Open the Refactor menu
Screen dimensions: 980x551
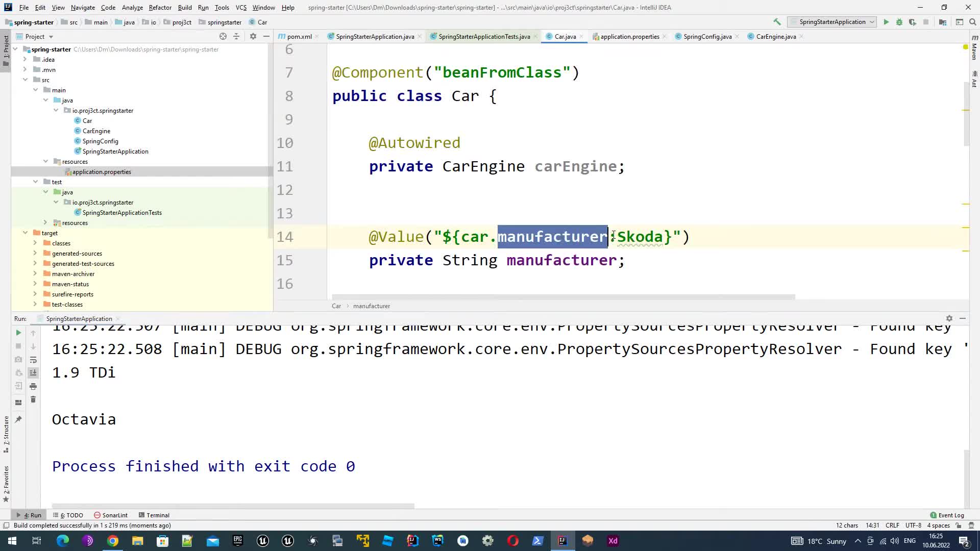160,8
